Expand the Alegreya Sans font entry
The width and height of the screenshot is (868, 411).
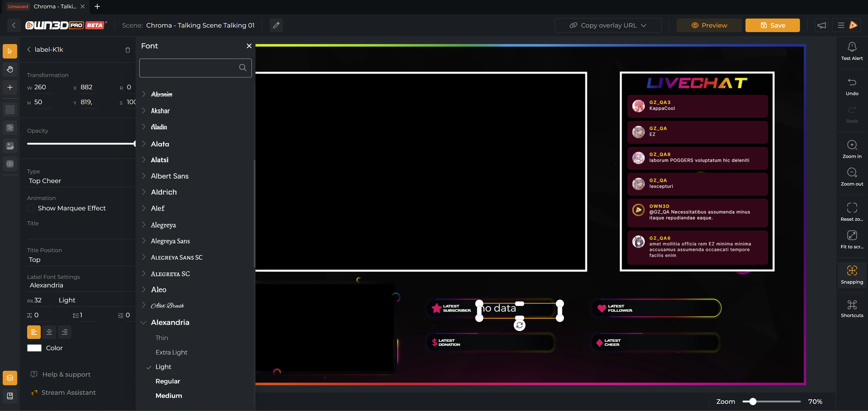point(144,241)
